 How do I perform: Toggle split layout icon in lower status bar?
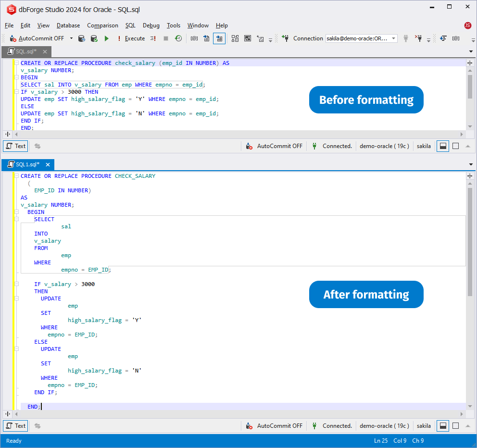click(x=443, y=426)
